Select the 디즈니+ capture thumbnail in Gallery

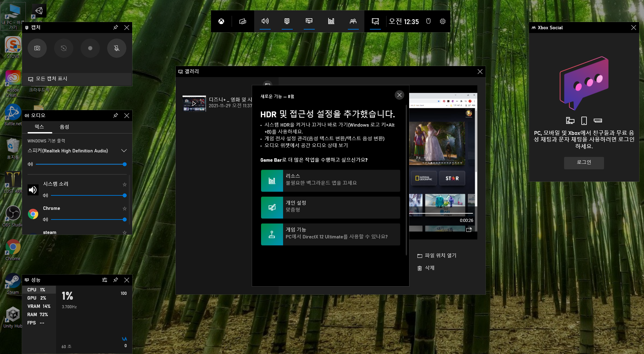point(194,103)
